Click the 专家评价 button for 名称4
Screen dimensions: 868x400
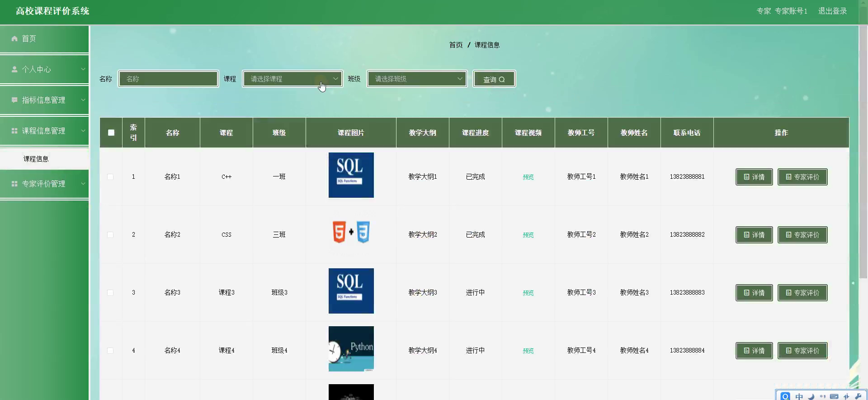pyautogui.click(x=802, y=351)
